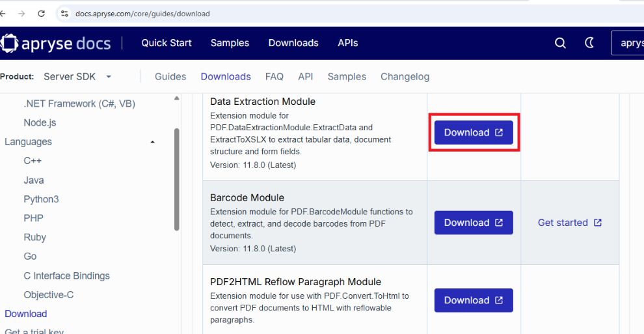Download the Data Extraction Module
The height and width of the screenshot is (334, 644).
[474, 132]
